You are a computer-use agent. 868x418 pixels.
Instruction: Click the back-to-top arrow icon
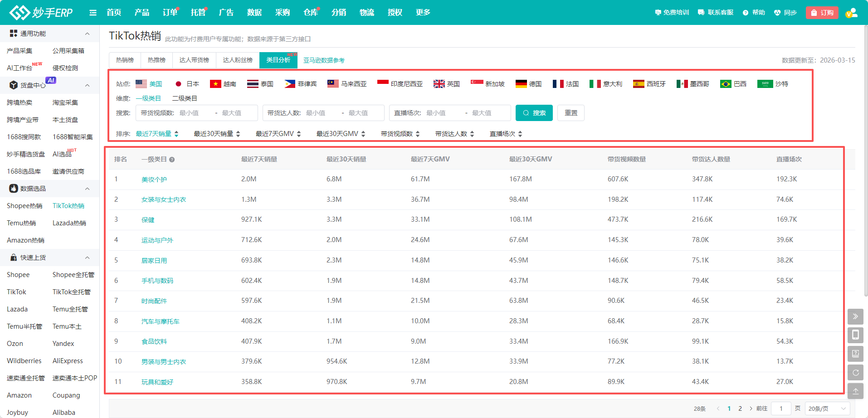[x=855, y=391]
